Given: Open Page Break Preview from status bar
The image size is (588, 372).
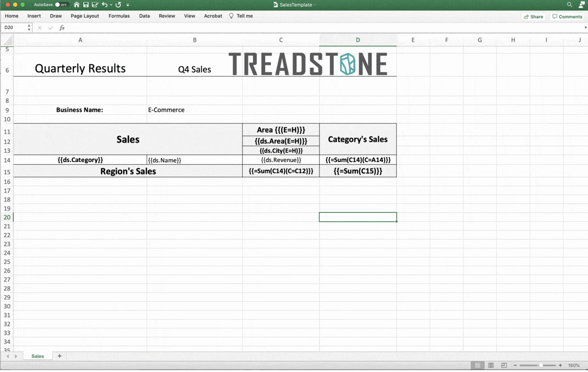Looking at the screenshot, I should pos(504,365).
